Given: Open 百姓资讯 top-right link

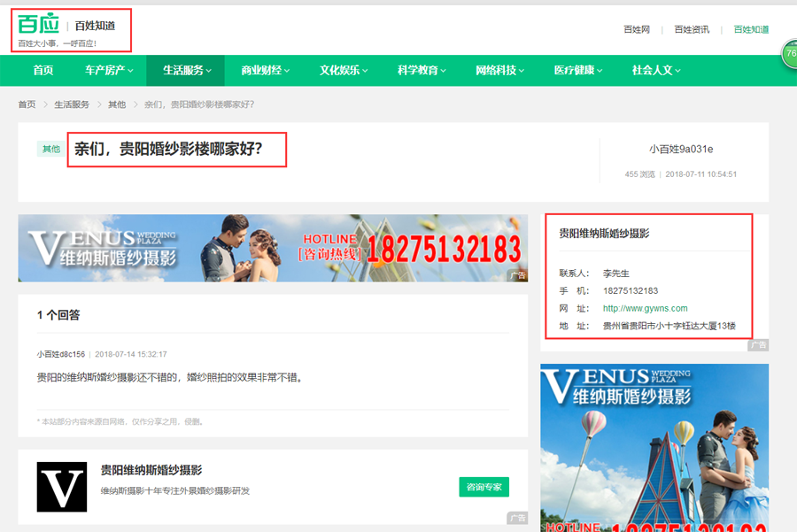Looking at the screenshot, I should pos(692,29).
